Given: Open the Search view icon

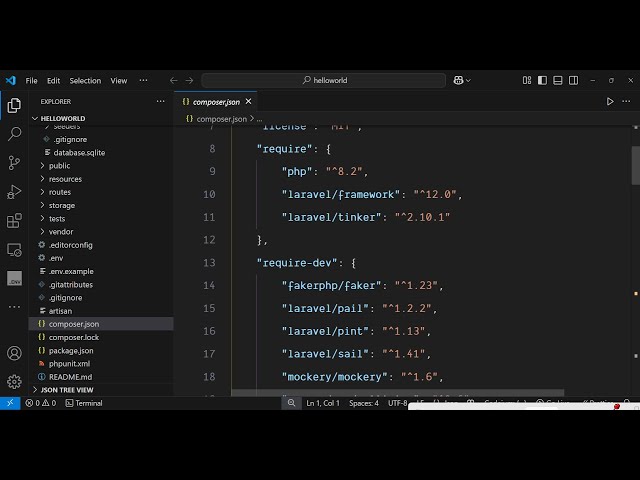Looking at the screenshot, I should (x=14, y=134).
